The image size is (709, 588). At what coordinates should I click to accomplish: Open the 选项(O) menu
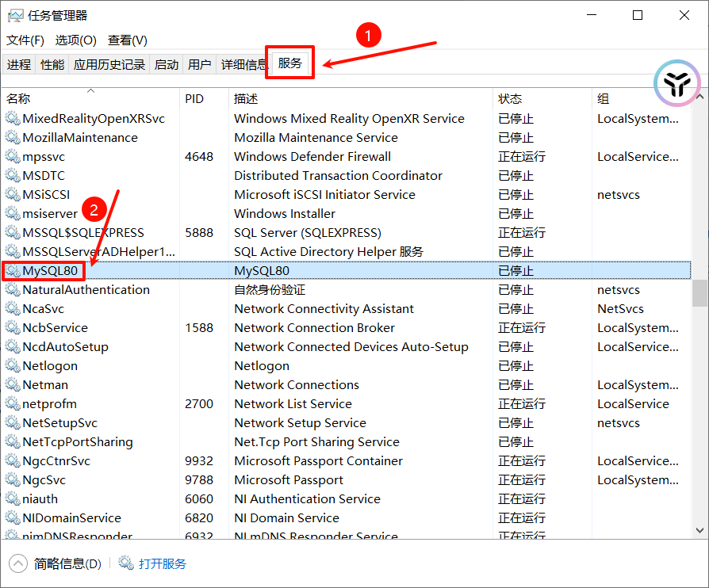[76, 40]
